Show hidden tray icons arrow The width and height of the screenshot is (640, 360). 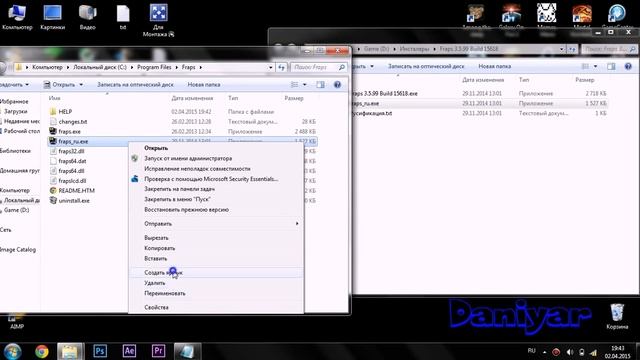pyautogui.click(x=544, y=352)
